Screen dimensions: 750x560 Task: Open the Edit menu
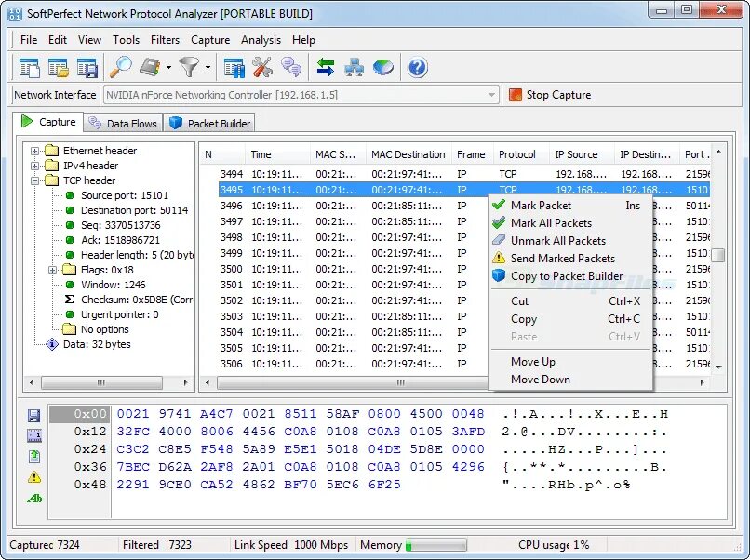(58, 40)
